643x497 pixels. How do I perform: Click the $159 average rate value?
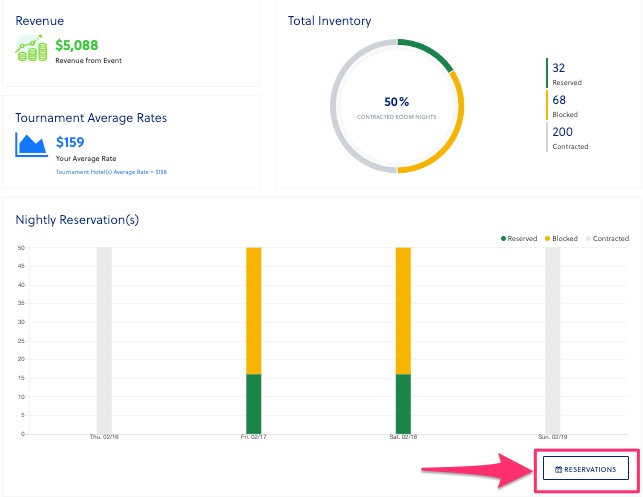pos(69,142)
